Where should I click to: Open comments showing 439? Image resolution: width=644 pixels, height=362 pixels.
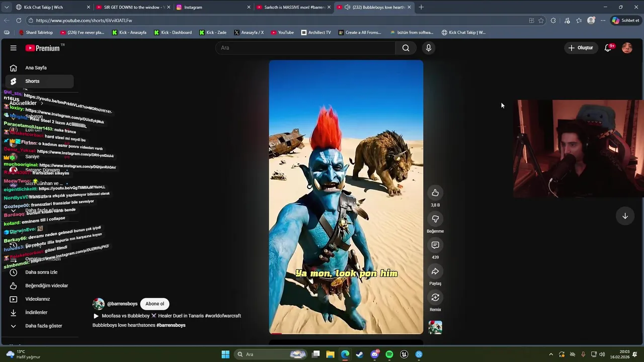pos(435,245)
